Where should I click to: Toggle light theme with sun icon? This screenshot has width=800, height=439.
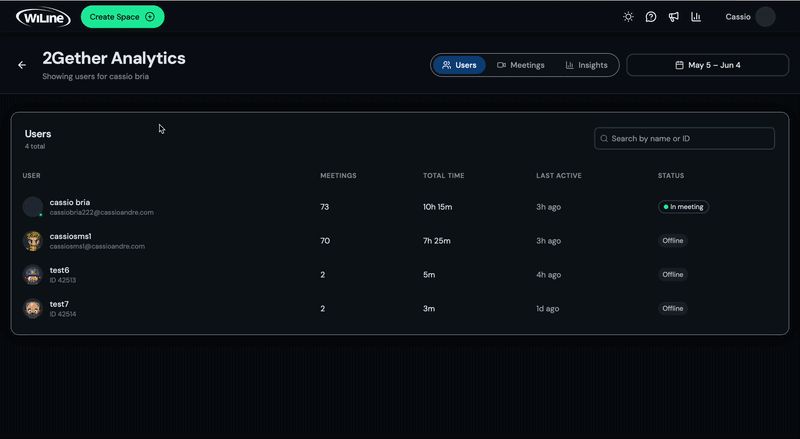click(x=628, y=17)
